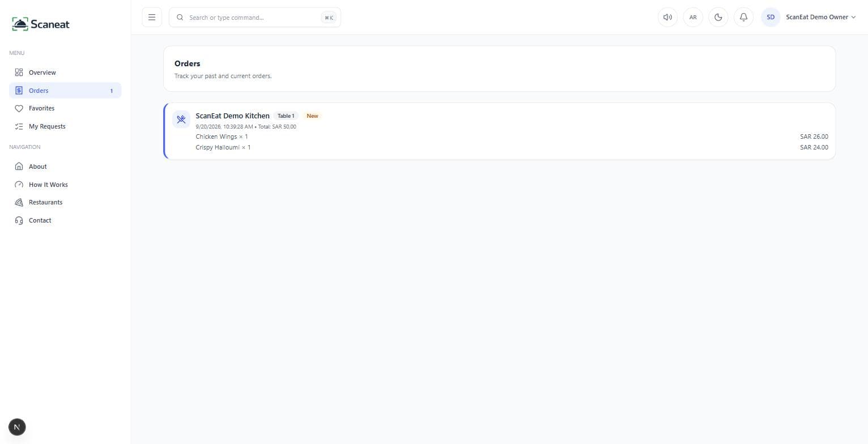Open the Orders menu label
This screenshot has height=444, width=868.
click(x=39, y=91)
